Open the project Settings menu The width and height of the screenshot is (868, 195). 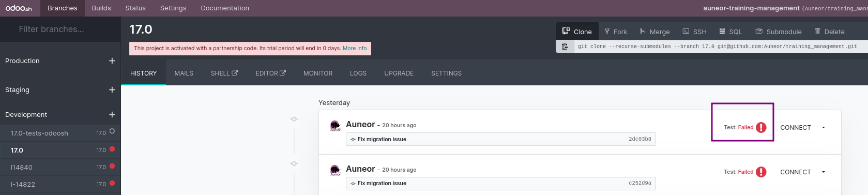[x=173, y=8]
